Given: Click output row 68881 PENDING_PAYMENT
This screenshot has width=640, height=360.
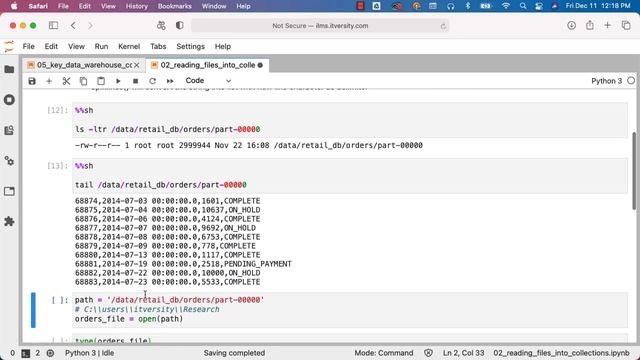Looking at the screenshot, I should [x=183, y=264].
